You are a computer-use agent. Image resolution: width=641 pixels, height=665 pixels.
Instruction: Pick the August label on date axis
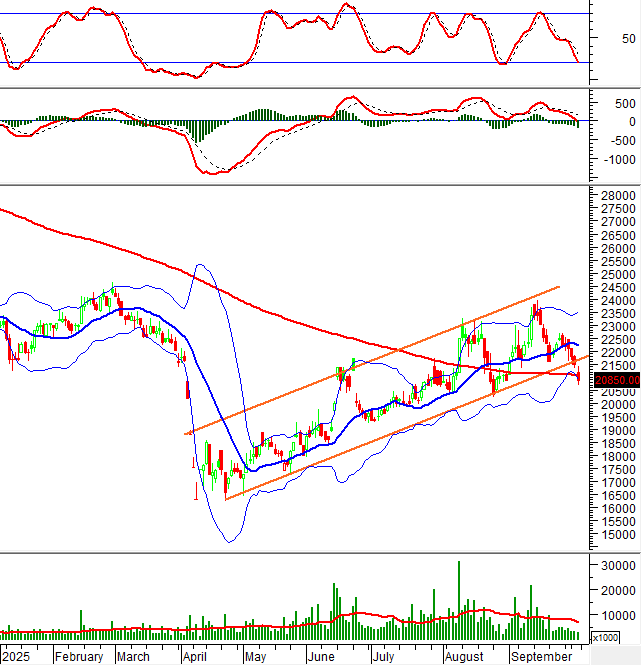point(462,657)
